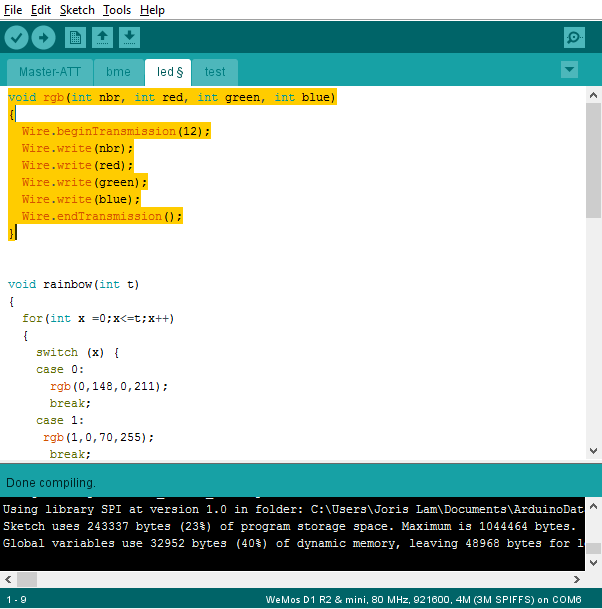Create a new sketch with New icon
This screenshot has height=609, width=602.
coord(75,38)
